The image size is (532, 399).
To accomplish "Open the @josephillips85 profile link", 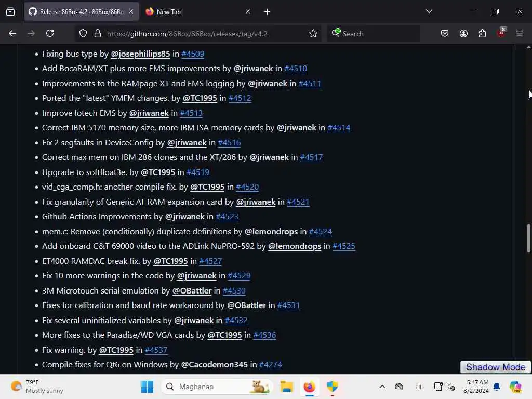I will [x=140, y=54].
